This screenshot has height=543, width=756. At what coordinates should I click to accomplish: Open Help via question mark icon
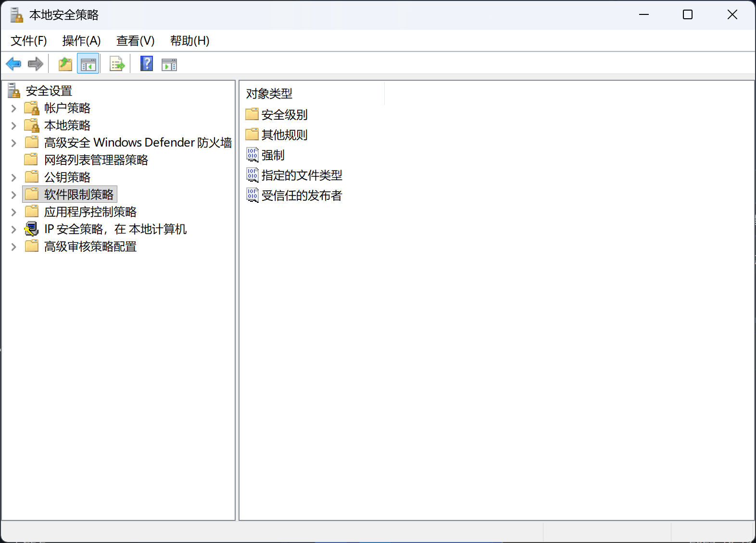tap(147, 64)
